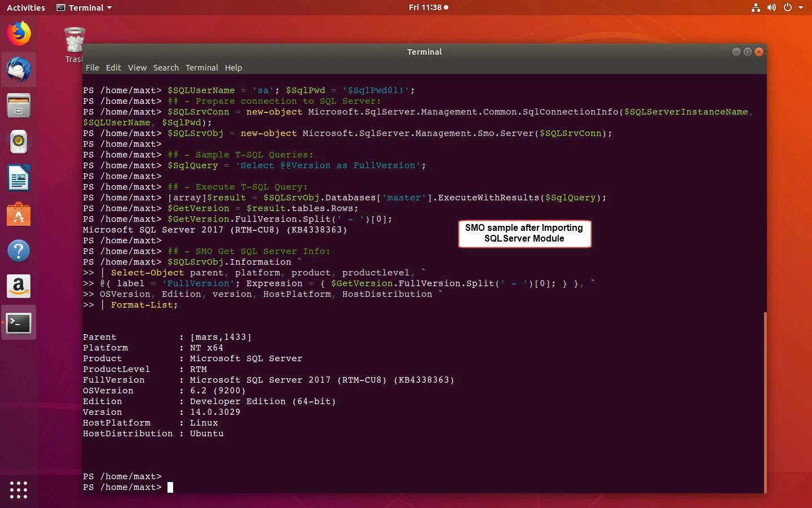Open Firefox from the dock

point(19,33)
